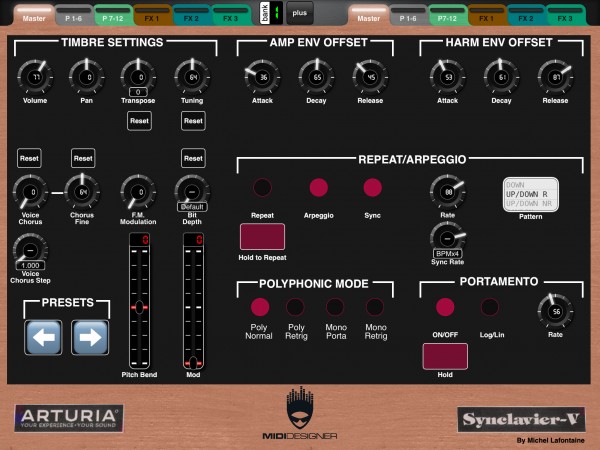
Task: Click the Harm Env Attack knob
Action: [x=447, y=77]
